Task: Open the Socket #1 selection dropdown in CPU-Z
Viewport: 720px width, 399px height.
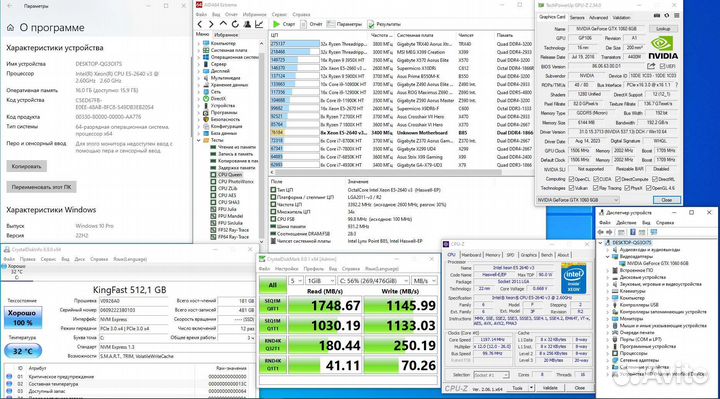Action: pos(491,375)
